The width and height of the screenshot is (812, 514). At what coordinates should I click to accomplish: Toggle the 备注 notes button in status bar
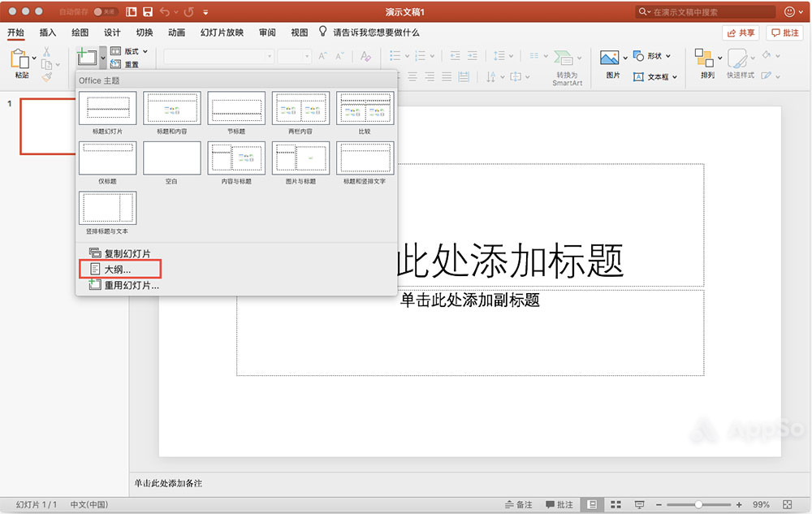pos(518,504)
